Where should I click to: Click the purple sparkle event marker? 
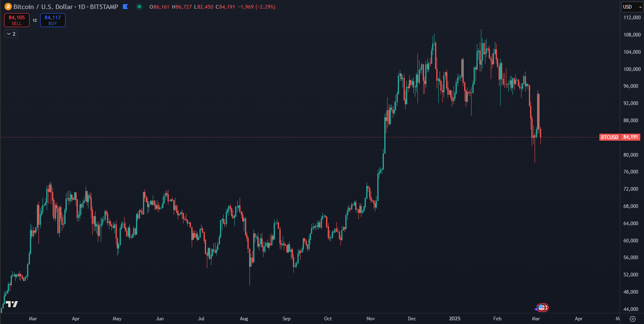coord(536,309)
